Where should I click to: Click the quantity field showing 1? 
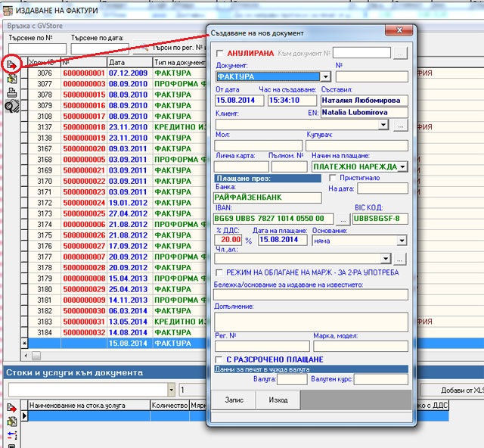click(x=193, y=390)
